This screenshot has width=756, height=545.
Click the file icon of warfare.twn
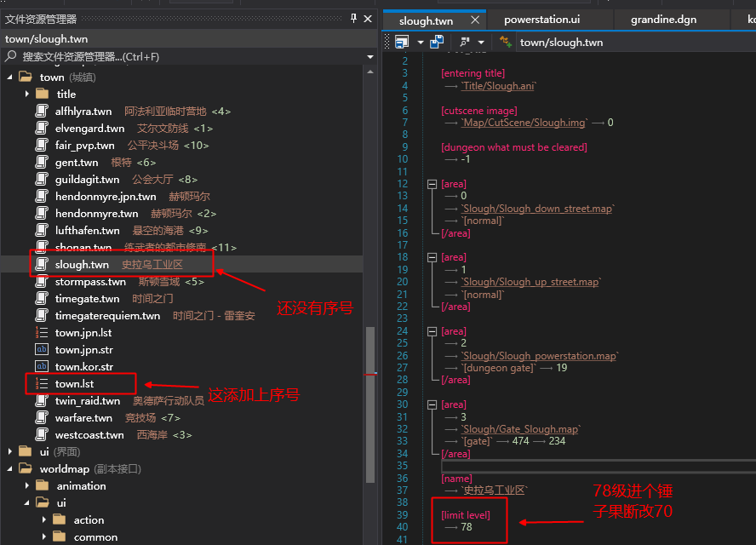[42, 417]
